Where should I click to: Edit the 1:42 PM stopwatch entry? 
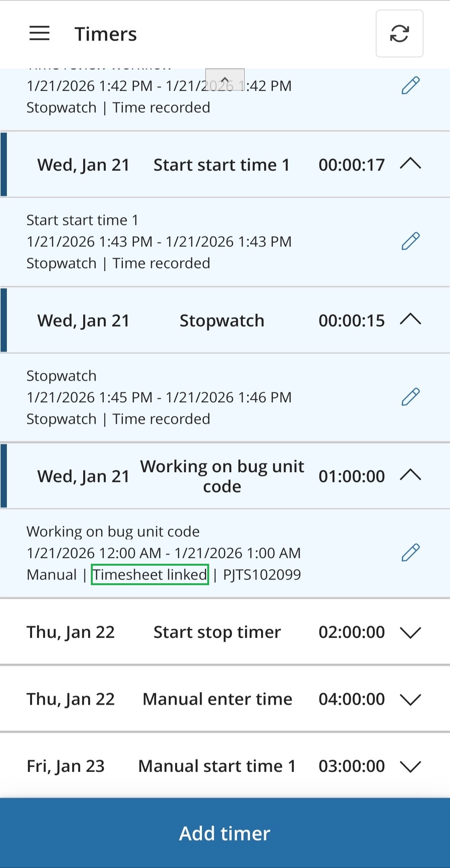click(x=410, y=86)
